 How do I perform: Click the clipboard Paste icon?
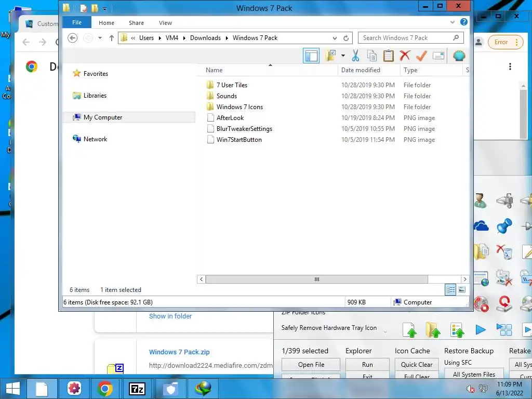[389, 56]
